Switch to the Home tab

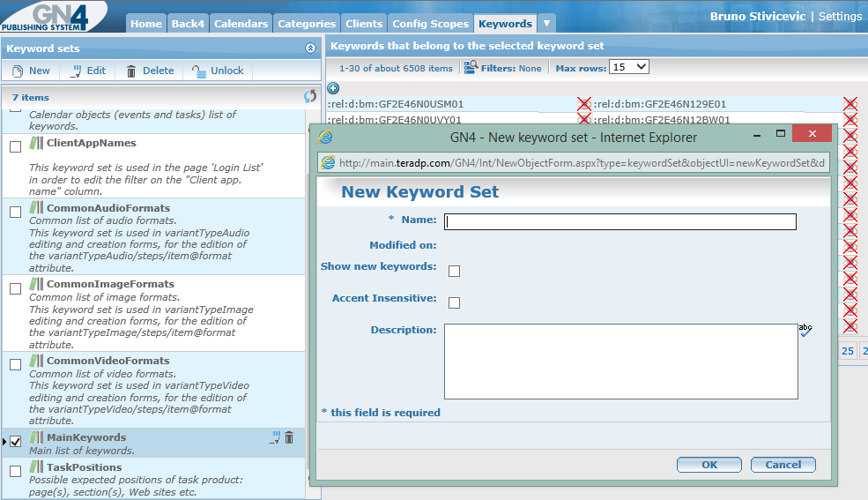[x=146, y=24]
